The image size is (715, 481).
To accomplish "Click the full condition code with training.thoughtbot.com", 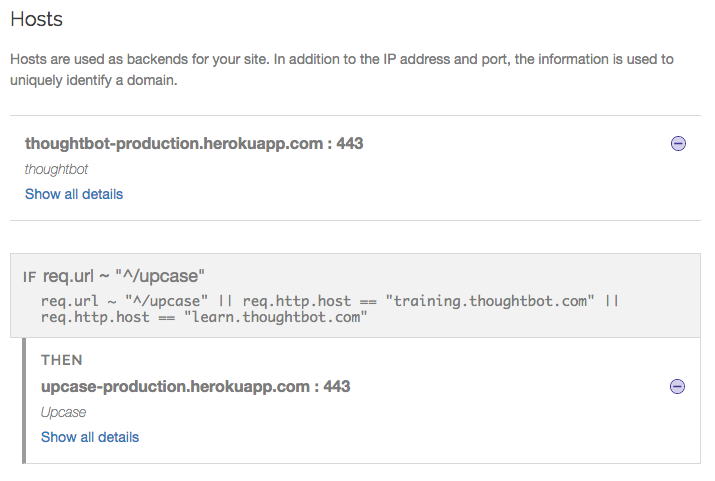I will [x=329, y=309].
